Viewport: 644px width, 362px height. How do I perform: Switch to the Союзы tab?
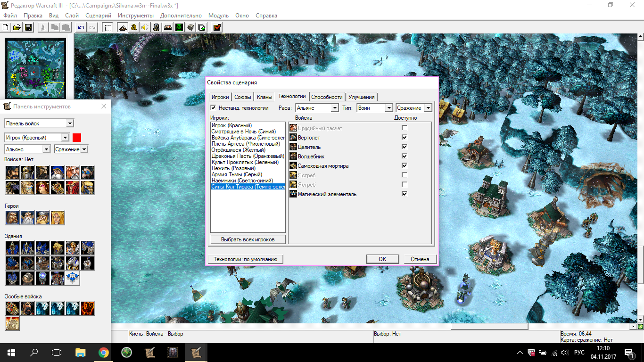coord(243,97)
